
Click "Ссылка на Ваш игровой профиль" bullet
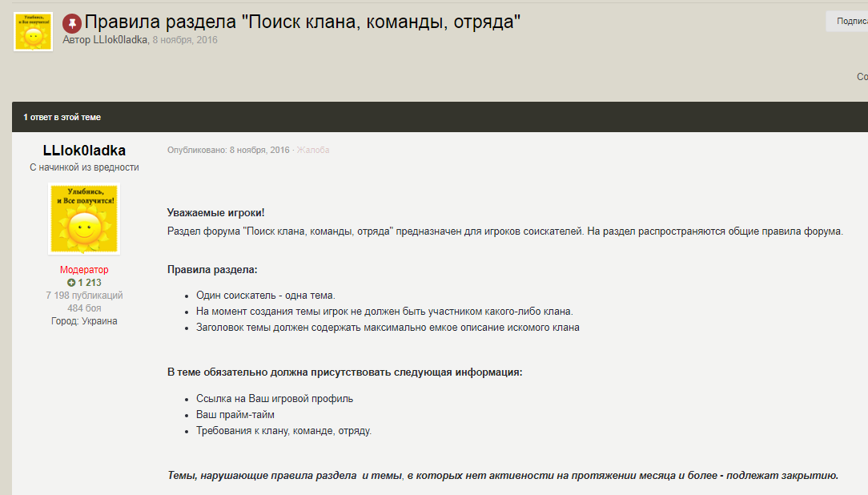tap(275, 399)
